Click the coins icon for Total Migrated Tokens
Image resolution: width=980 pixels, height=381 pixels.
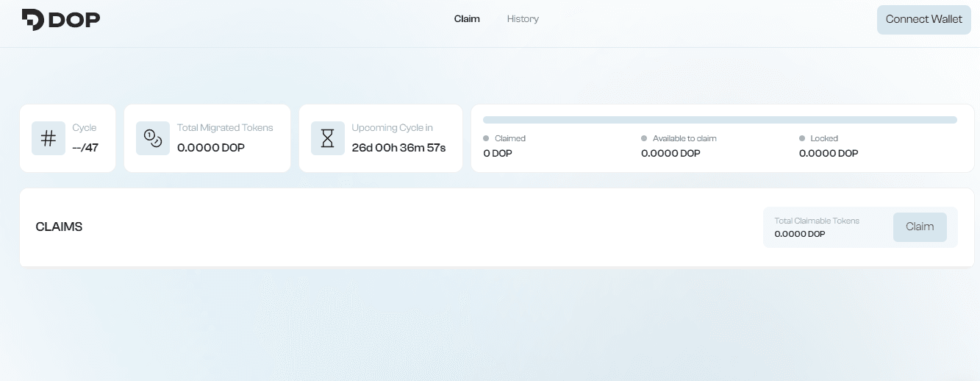coord(153,138)
